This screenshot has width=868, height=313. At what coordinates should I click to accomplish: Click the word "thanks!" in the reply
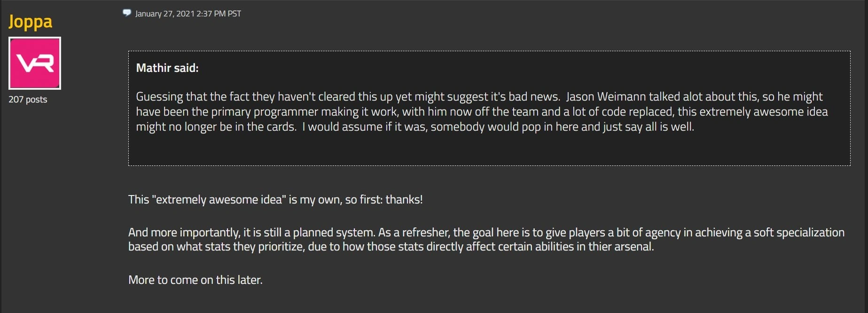pyautogui.click(x=404, y=200)
